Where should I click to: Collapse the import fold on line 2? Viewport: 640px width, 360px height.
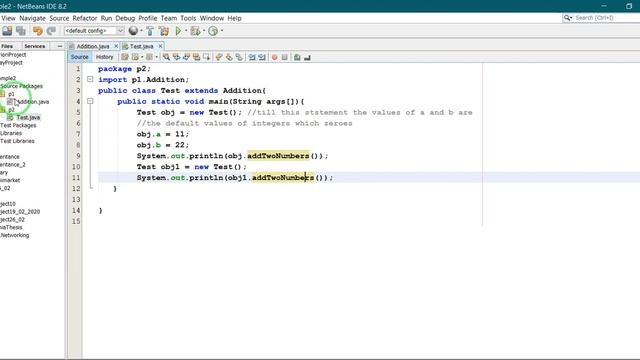pyautogui.click(x=90, y=79)
